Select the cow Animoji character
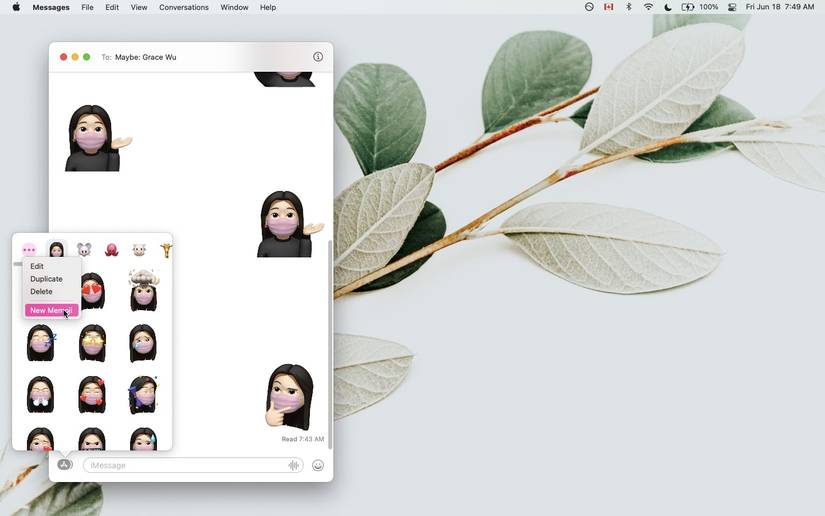825x516 pixels. 139,250
